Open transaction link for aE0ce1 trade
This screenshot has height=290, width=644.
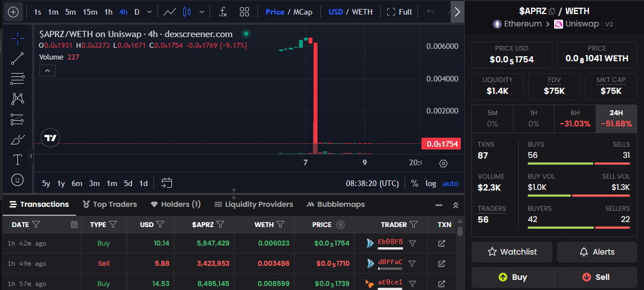coord(442,283)
